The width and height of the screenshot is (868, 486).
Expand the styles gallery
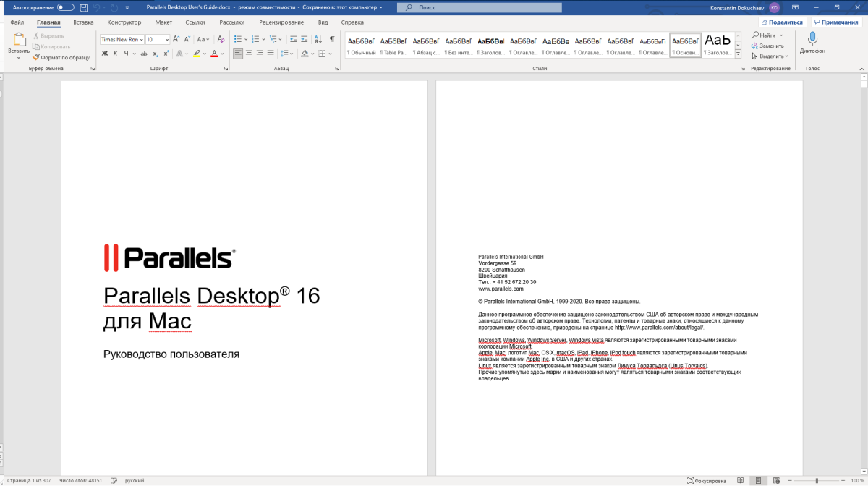[x=738, y=54]
